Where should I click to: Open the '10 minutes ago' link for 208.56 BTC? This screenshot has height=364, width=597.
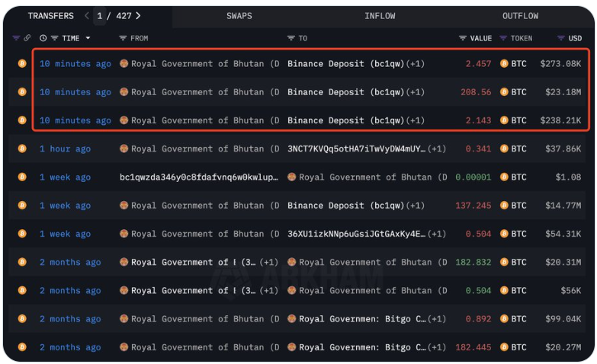coord(75,92)
